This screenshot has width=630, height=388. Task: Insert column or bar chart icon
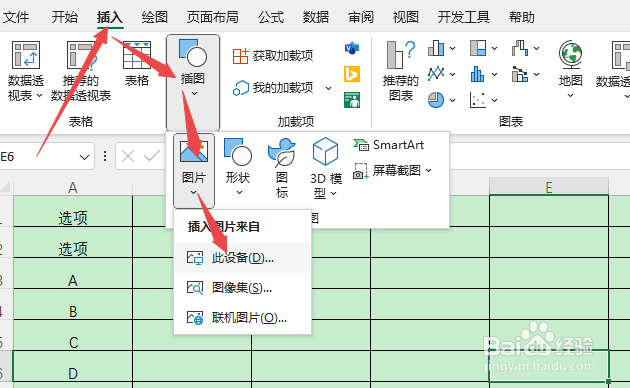coord(436,48)
